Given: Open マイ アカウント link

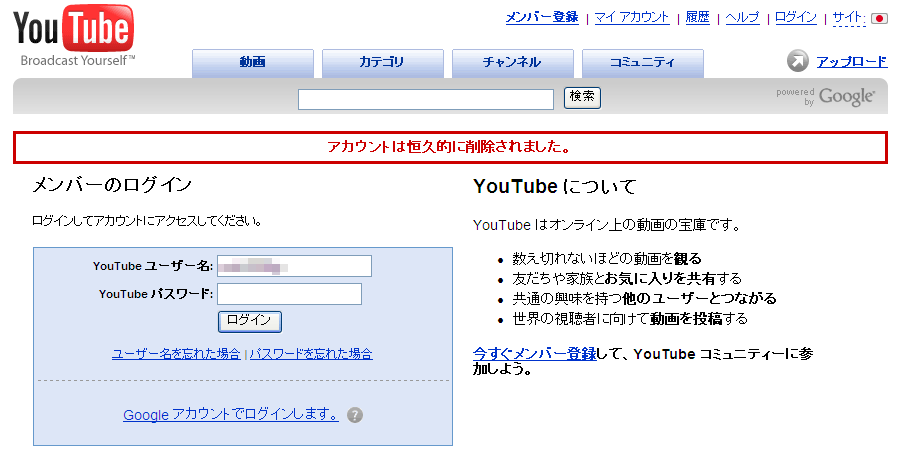Looking at the screenshot, I should pyautogui.click(x=632, y=17).
